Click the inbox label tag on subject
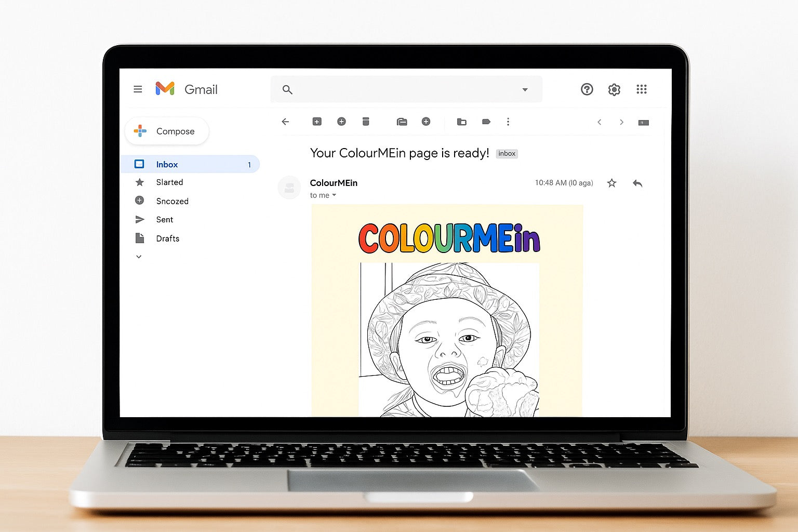 pos(507,153)
